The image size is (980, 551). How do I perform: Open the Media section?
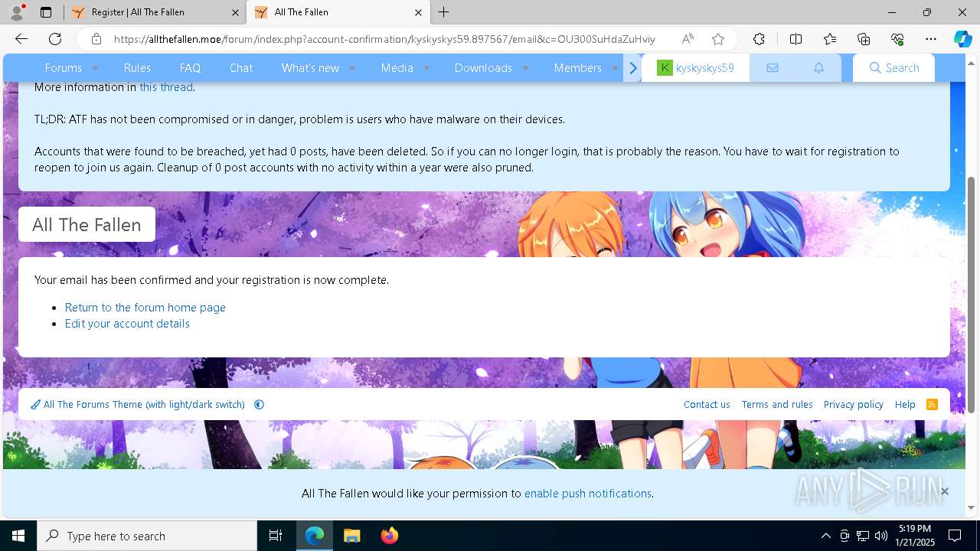click(x=397, y=67)
